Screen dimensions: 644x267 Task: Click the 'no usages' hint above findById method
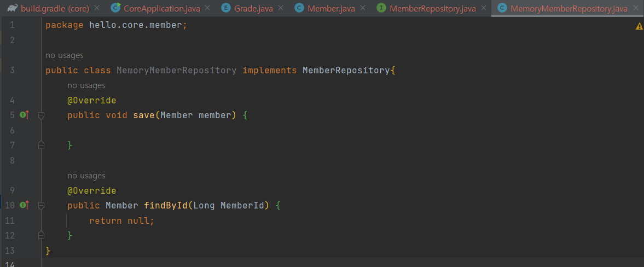86,176
